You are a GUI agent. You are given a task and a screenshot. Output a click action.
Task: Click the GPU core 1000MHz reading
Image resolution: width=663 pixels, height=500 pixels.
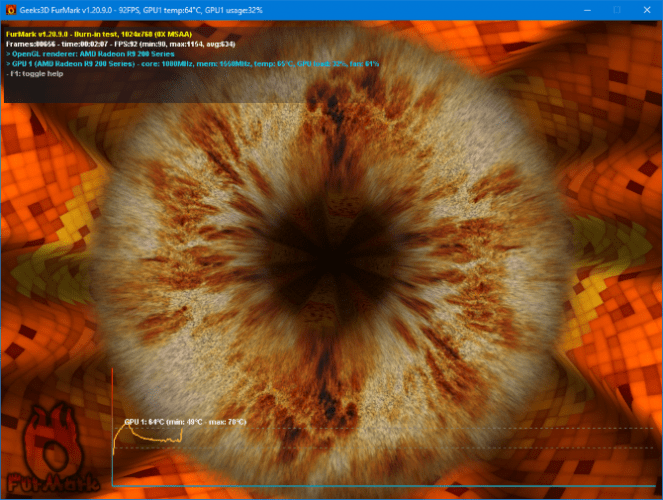click(166, 64)
